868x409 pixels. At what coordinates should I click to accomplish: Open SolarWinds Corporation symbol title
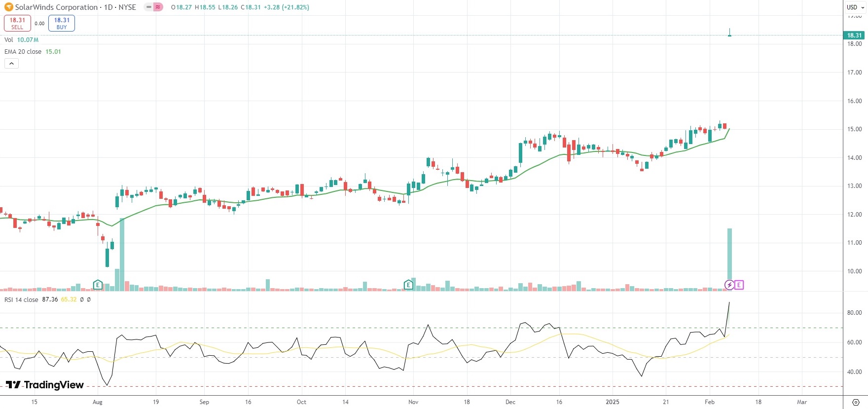pos(75,7)
